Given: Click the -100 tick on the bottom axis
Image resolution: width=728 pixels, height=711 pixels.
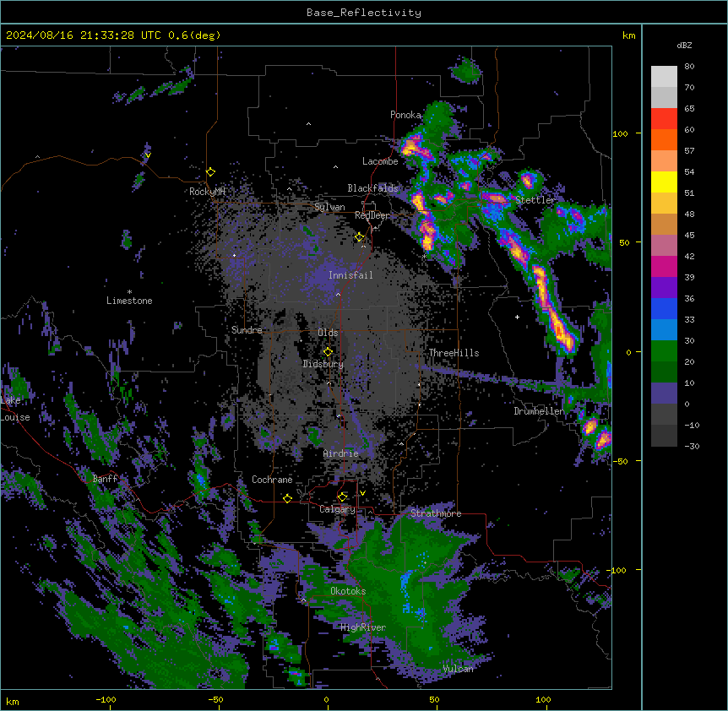Looking at the screenshot, I should (x=106, y=699).
